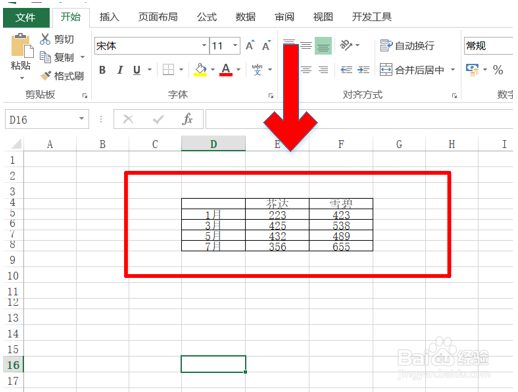Open the font color dropdown arrow
Image resolution: width=518 pixels, height=392 pixels.
point(238,70)
